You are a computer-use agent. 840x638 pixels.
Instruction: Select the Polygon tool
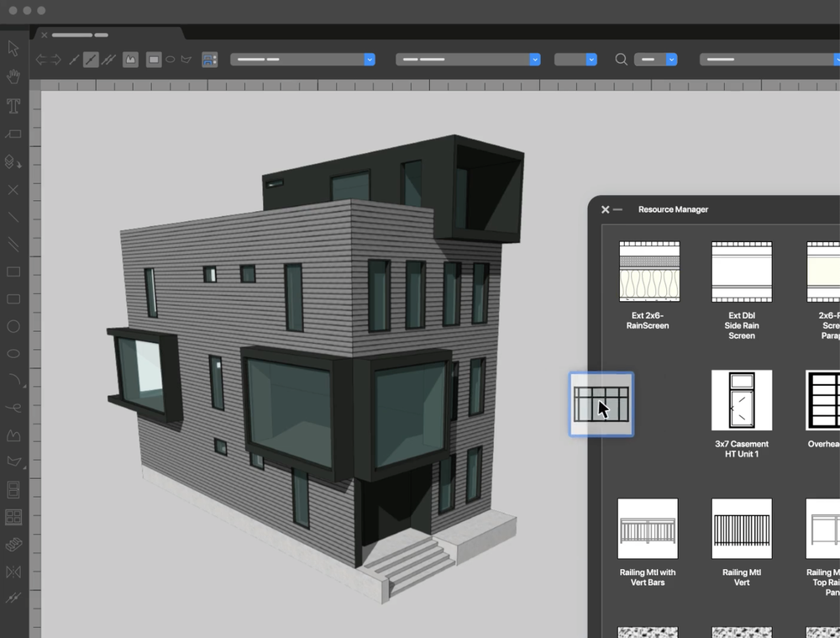[x=13, y=434]
